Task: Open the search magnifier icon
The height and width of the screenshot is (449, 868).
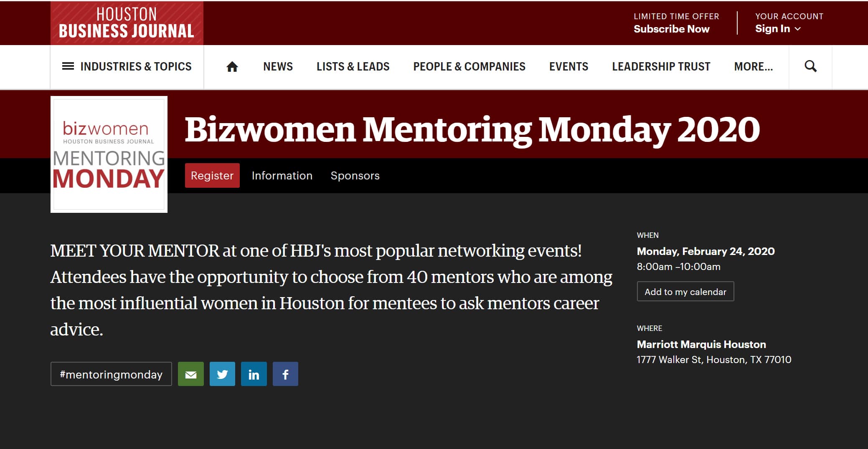Action: point(810,66)
